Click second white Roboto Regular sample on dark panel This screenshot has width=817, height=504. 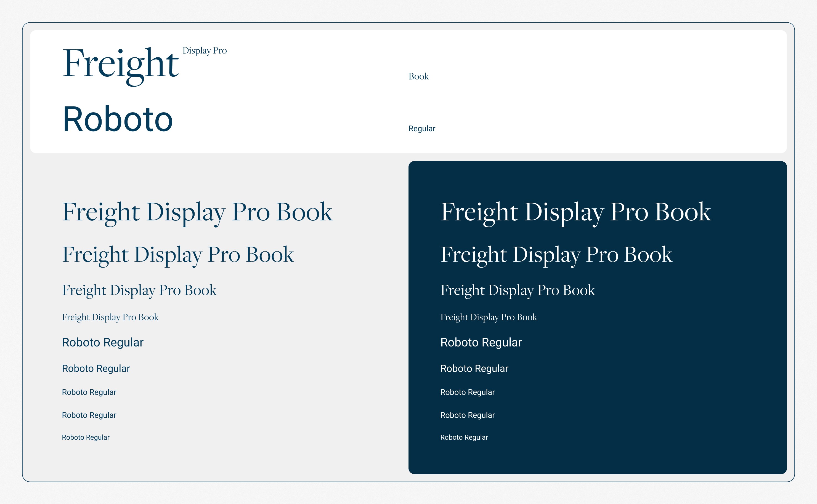474,368
